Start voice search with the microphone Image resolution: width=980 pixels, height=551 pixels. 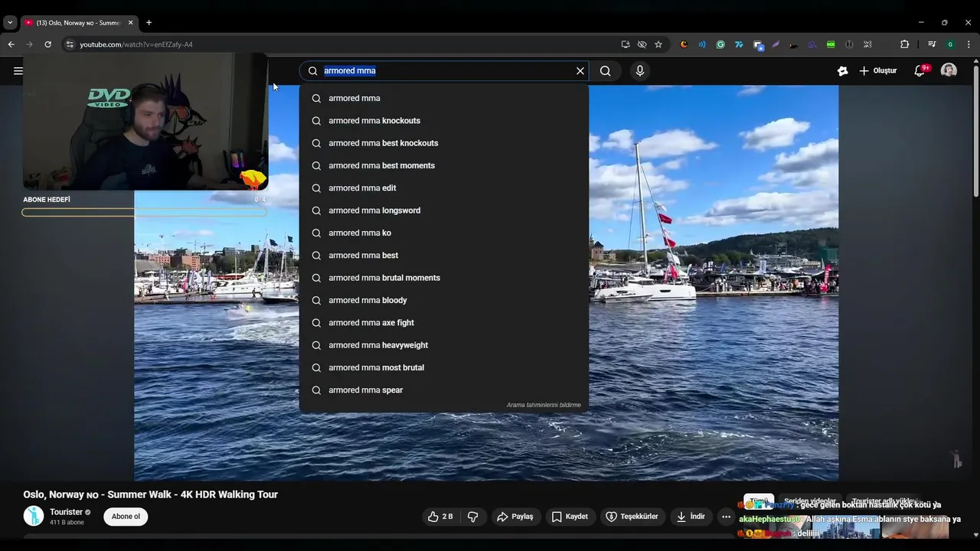pyautogui.click(x=640, y=71)
